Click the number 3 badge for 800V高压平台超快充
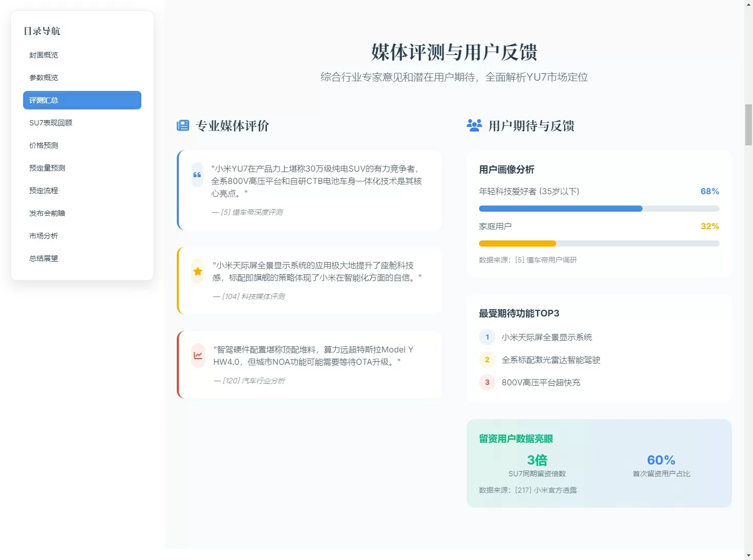This screenshot has height=560, width=753. click(x=487, y=382)
